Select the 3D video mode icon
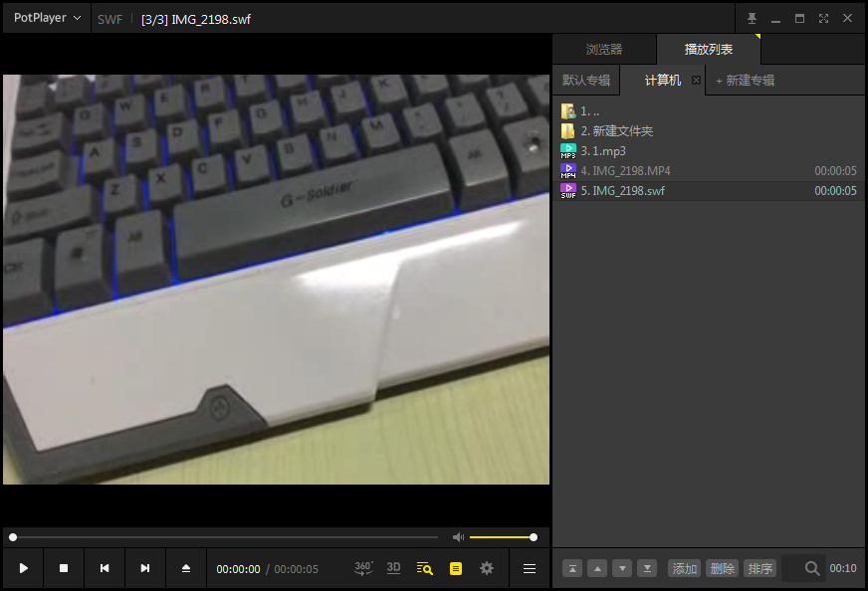868x591 pixels. click(x=393, y=568)
